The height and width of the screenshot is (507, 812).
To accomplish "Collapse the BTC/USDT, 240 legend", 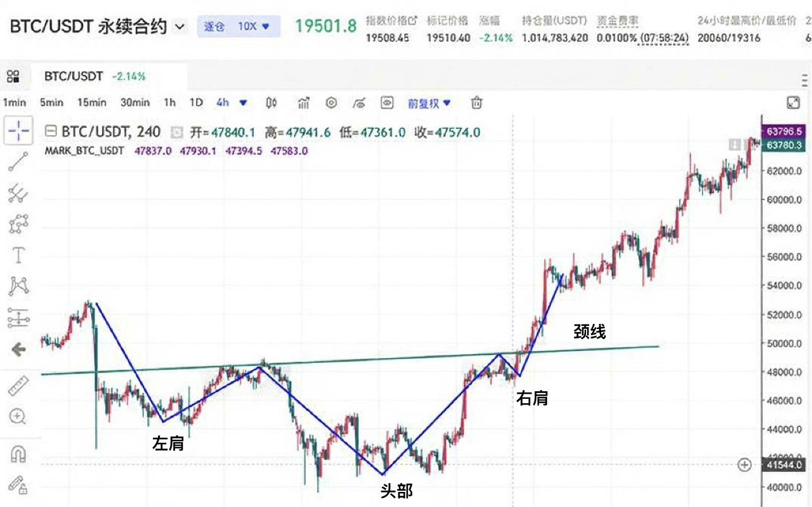I will pyautogui.click(x=52, y=132).
